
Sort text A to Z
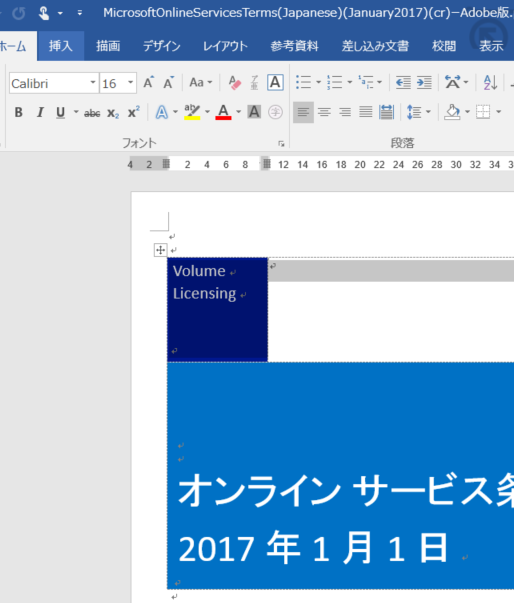tap(491, 82)
